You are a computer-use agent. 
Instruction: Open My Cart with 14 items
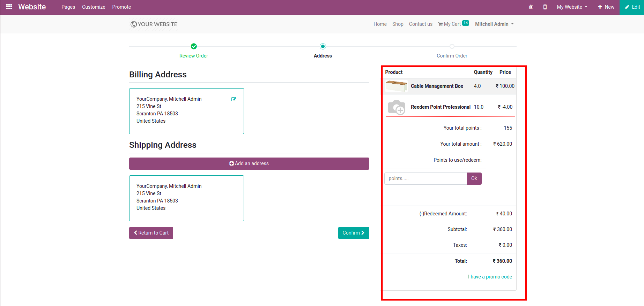[453, 24]
